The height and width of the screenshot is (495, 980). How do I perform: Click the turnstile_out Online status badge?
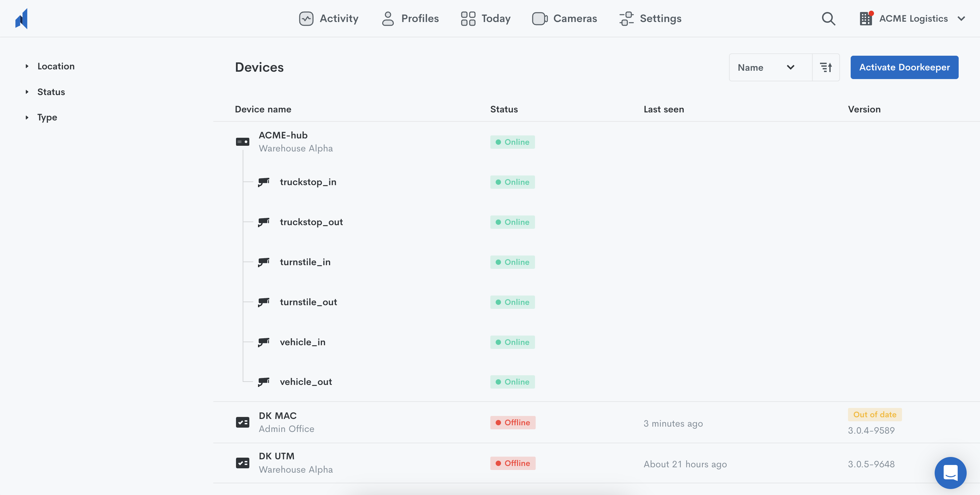pos(512,302)
